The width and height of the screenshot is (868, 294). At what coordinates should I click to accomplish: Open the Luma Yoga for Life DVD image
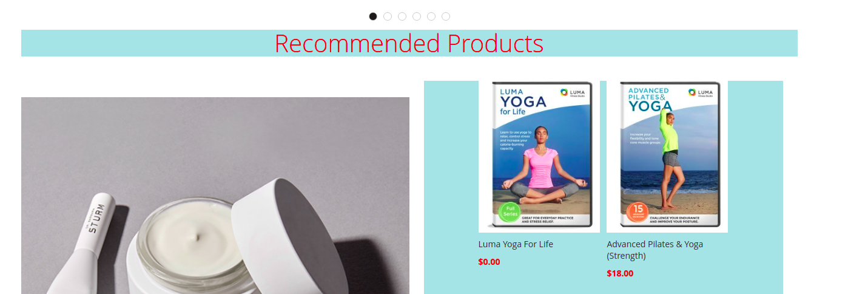539,157
